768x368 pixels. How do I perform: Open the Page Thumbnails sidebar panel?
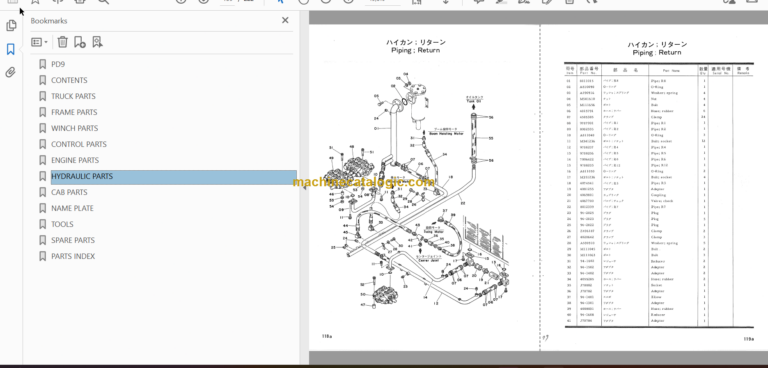point(11,25)
